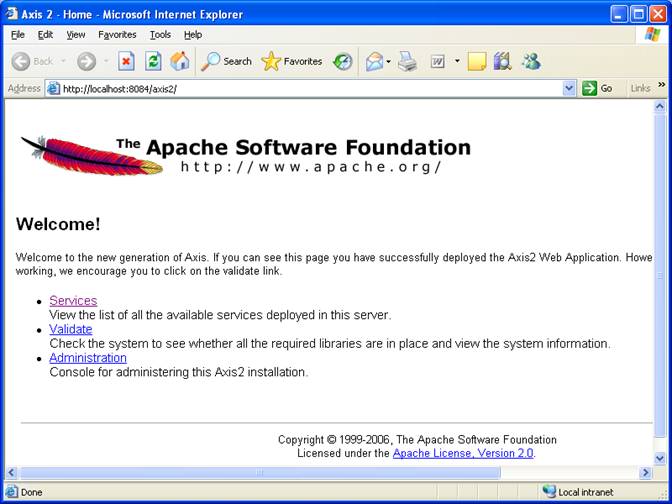Screen dimensions: 672x504
Task: Open the Forward history dropdown arrow
Action: coord(106,62)
